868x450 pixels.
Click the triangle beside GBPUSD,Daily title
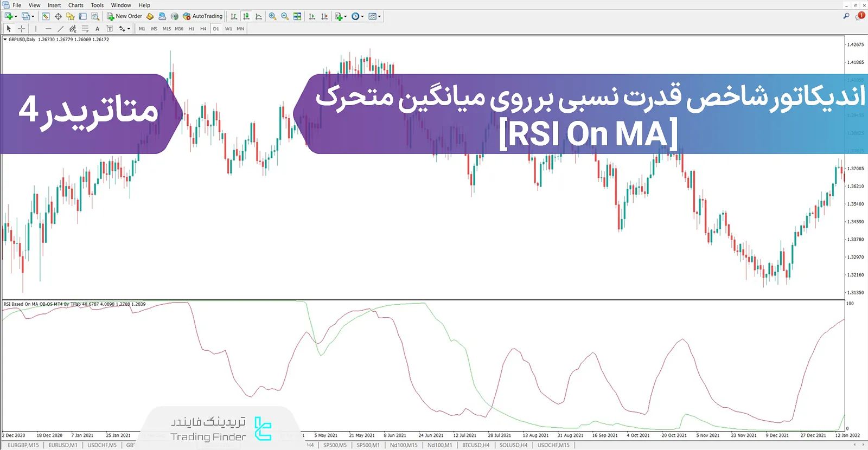pyautogui.click(x=5, y=39)
